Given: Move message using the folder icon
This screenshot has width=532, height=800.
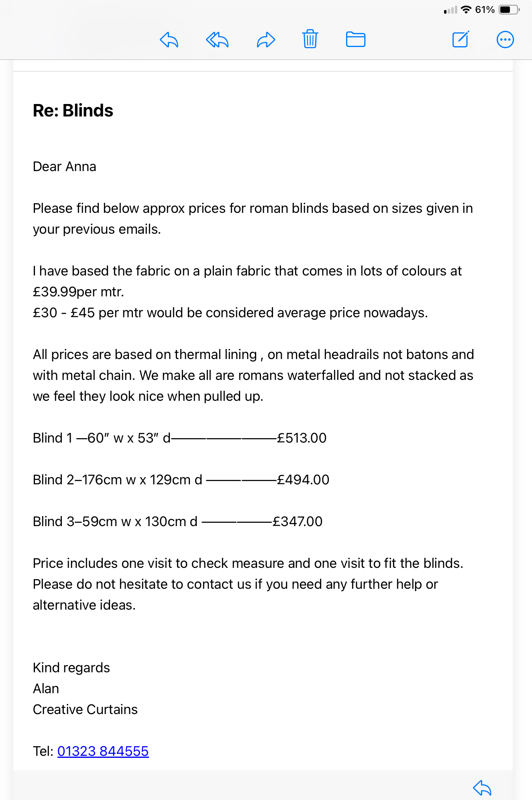Looking at the screenshot, I should coord(355,39).
